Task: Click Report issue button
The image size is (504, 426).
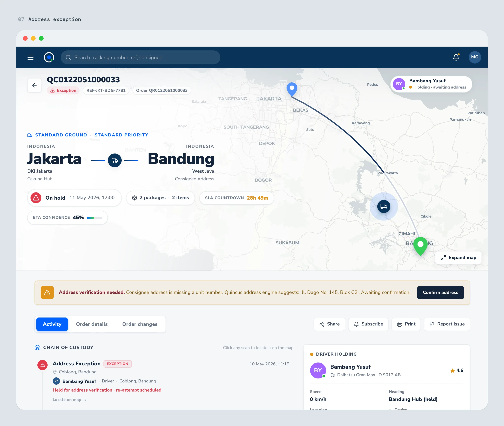Action: point(447,324)
